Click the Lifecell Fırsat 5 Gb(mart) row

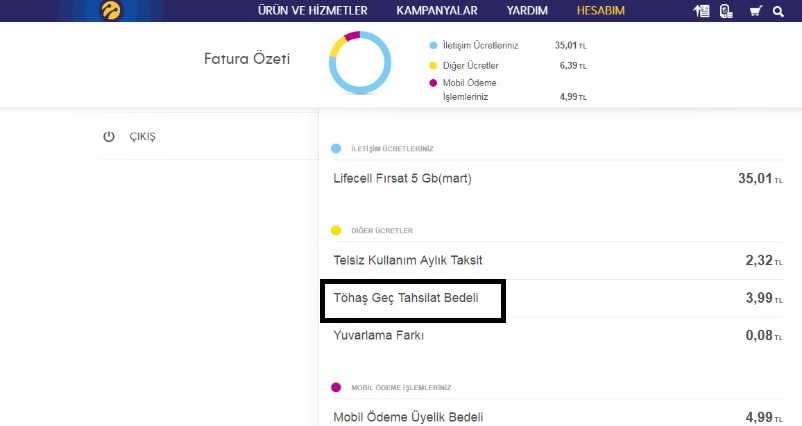tap(401, 179)
